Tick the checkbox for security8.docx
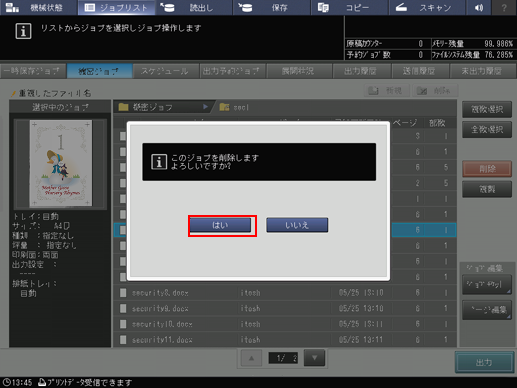Image resolution: width=517 pixels, height=388 pixels. pyautogui.click(x=123, y=293)
